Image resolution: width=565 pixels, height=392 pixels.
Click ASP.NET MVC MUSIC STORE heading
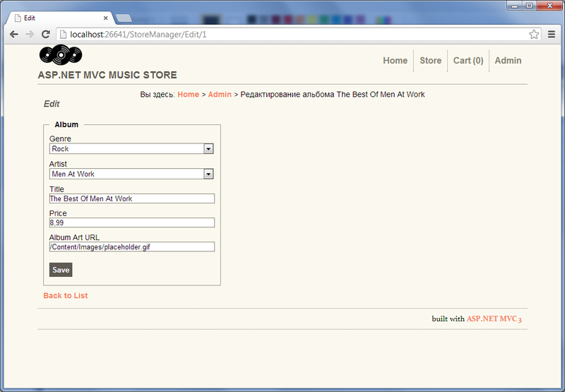pos(107,75)
